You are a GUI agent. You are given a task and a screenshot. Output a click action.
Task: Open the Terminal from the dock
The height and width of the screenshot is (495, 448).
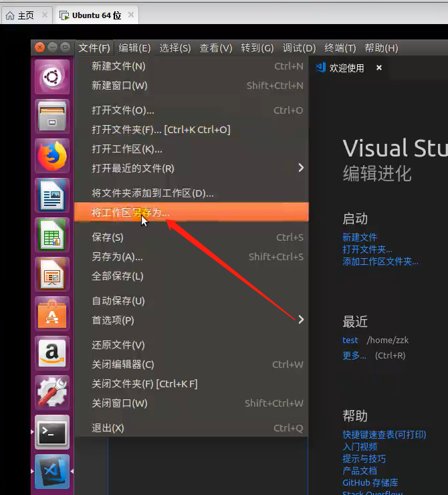(x=52, y=432)
